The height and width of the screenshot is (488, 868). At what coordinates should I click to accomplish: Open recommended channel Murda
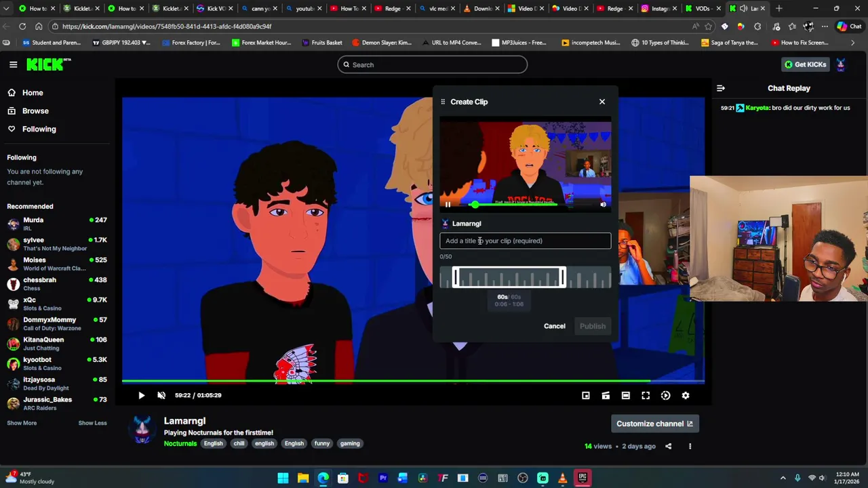(57, 224)
